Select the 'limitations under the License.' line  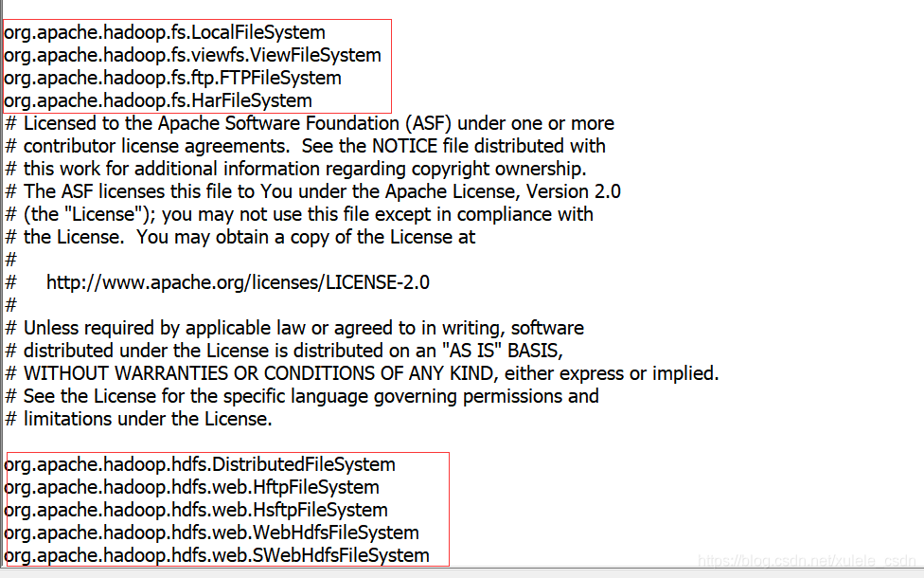tap(138, 419)
